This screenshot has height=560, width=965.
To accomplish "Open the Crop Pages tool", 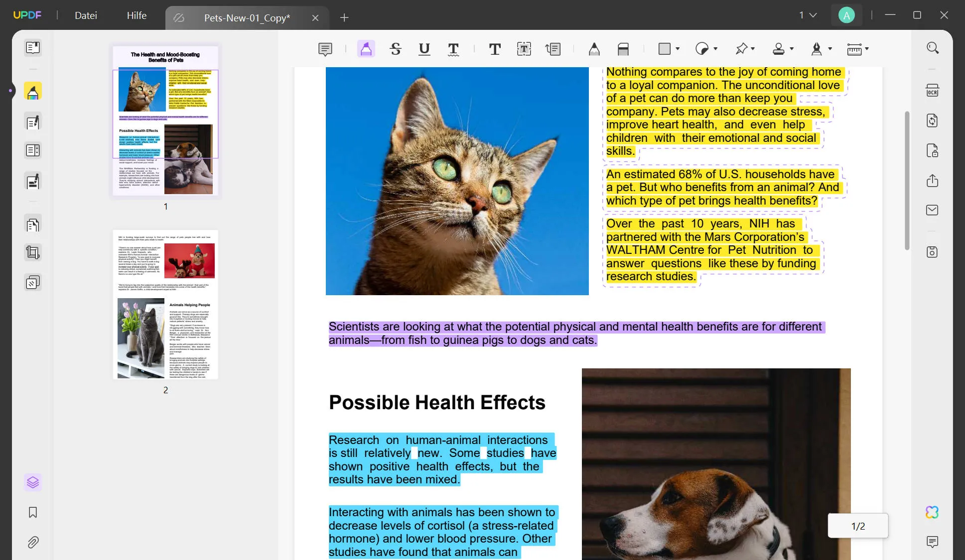I will pyautogui.click(x=33, y=253).
